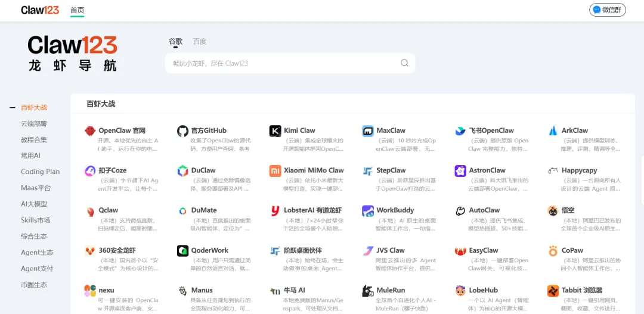Click the QoderWork description text
The height and width of the screenshot is (314, 644).
click(221, 265)
